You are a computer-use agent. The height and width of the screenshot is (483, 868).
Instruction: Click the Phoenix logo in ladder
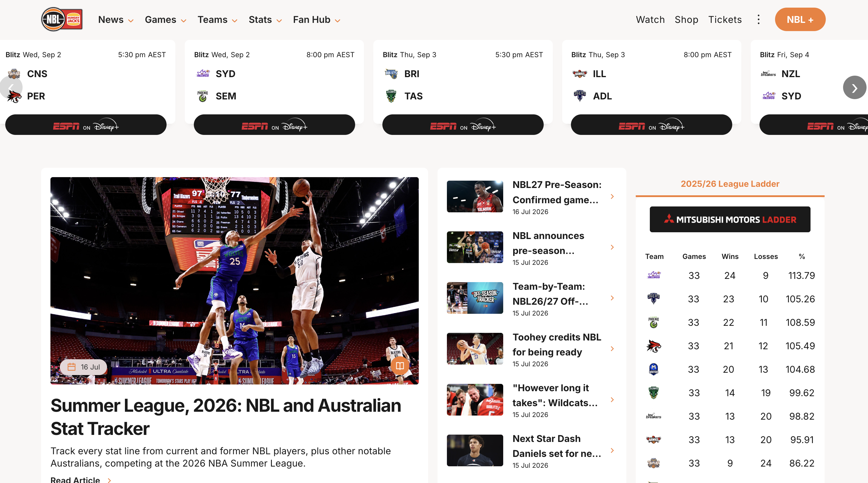(x=653, y=322)
